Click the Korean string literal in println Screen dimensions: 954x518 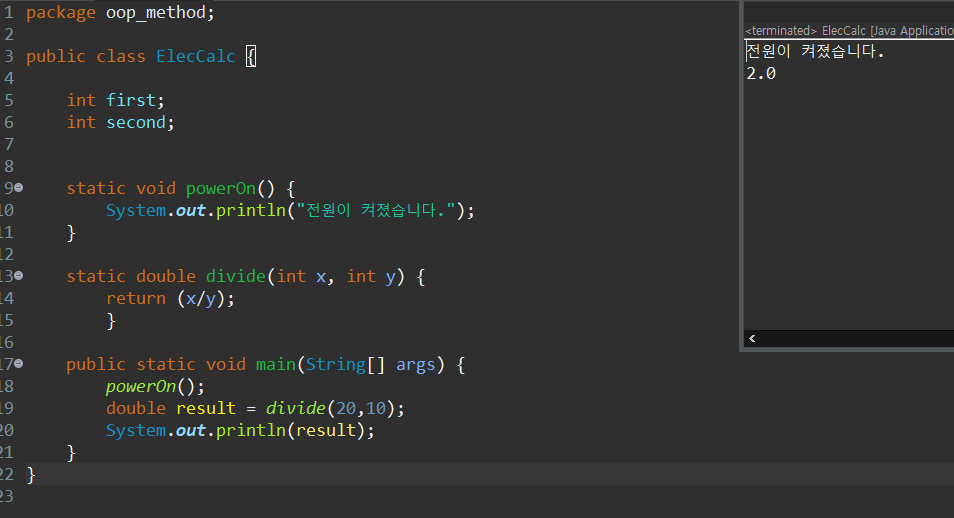(x=375, y=211)
